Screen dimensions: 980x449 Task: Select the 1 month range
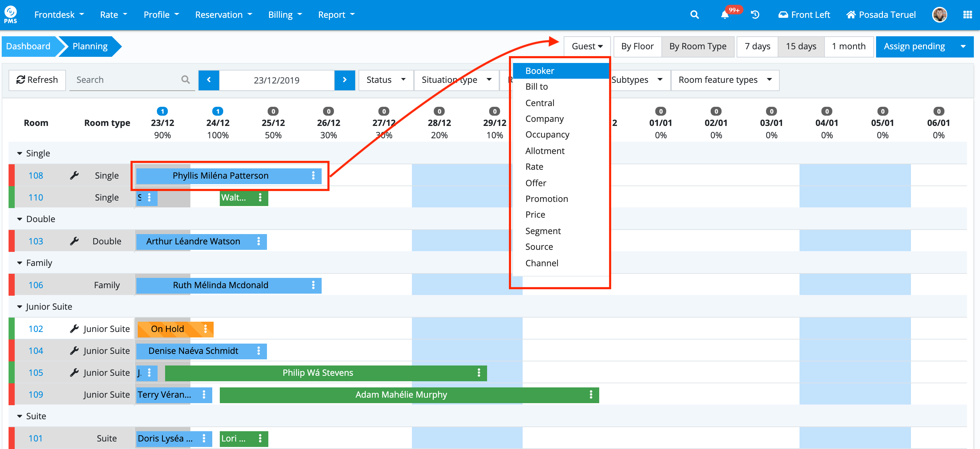point(848,47)
